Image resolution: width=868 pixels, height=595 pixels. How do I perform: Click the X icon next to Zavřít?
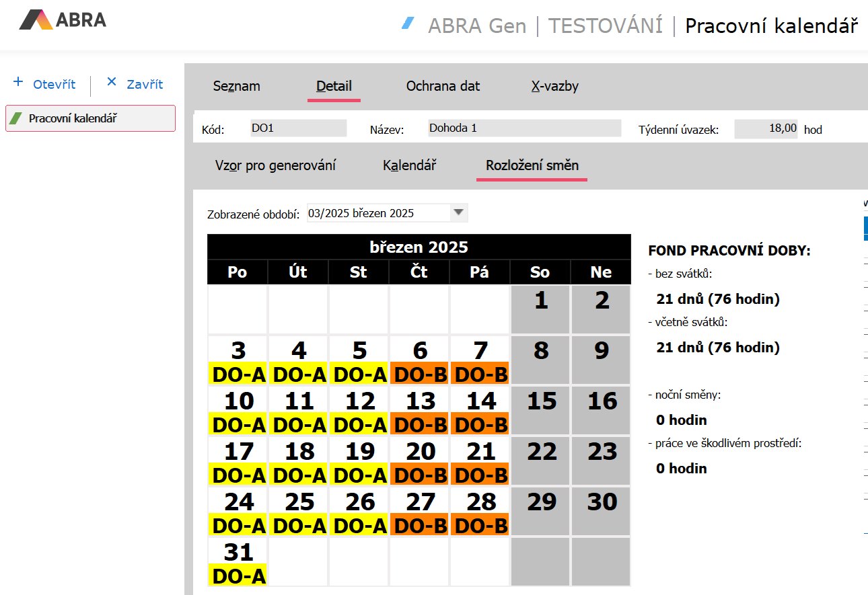click(x=112, y=82)
